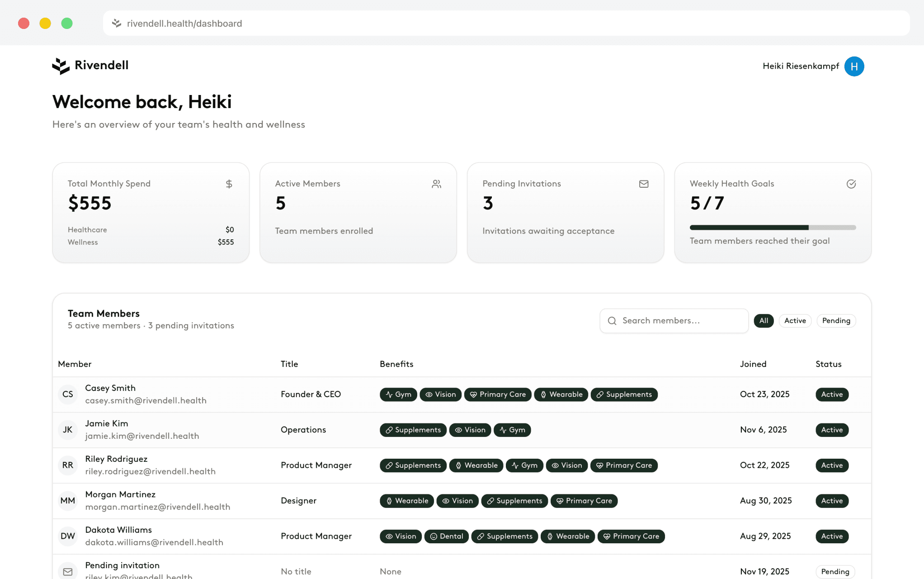Enable the Pending members filter
Viewport: 924px width, 579px height.
pyautogui.click(x=836, y=321)
